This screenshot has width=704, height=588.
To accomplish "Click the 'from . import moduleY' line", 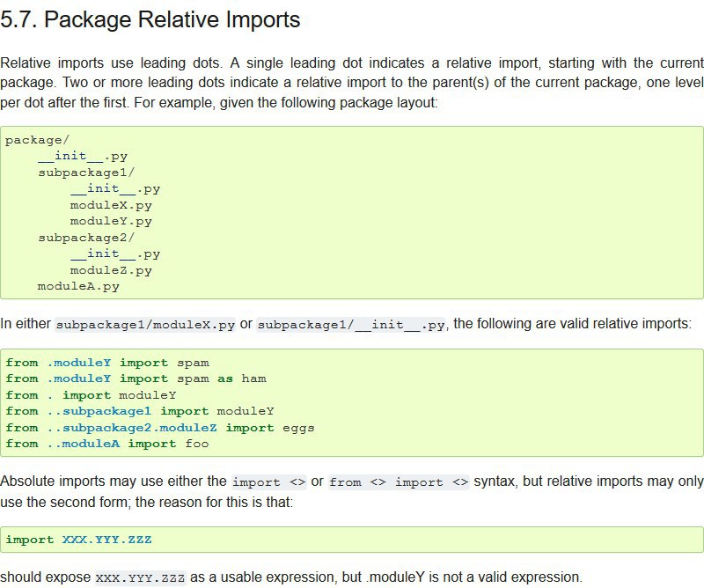I will pyautogui.click(x=91, y=395).
